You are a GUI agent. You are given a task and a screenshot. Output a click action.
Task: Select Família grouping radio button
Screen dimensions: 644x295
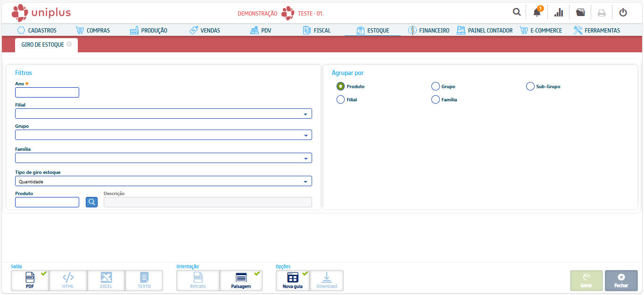pyautogui.click(x=436, y=99)
